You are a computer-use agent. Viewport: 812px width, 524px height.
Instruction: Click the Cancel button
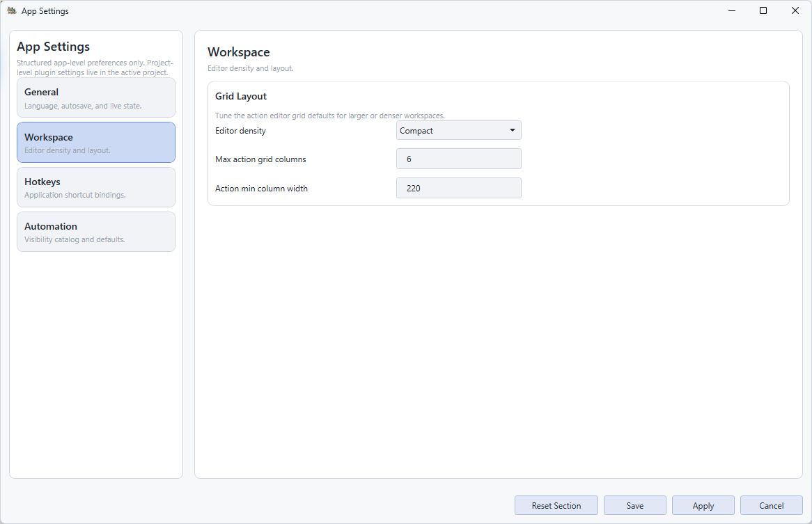point(772,505)
